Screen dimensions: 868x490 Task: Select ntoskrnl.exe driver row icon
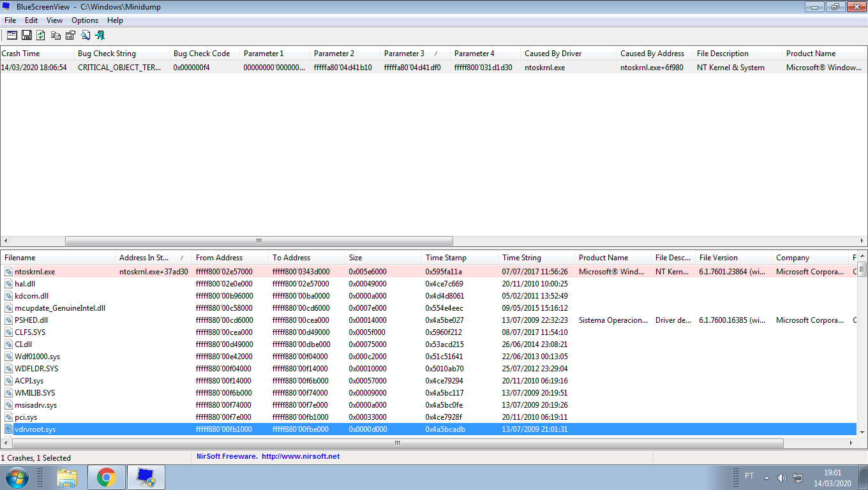tap(8, 272)
